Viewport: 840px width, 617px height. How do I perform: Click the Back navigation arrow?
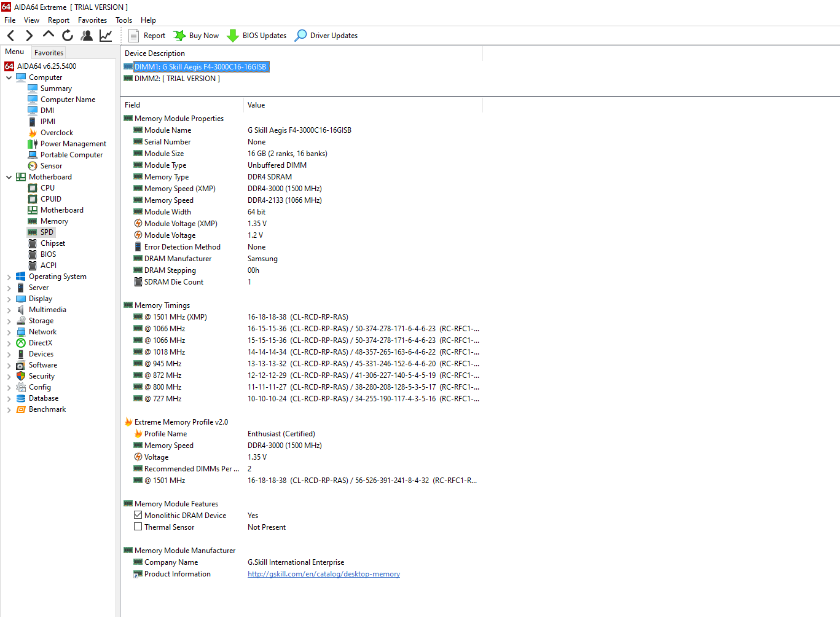coord(10,36)
